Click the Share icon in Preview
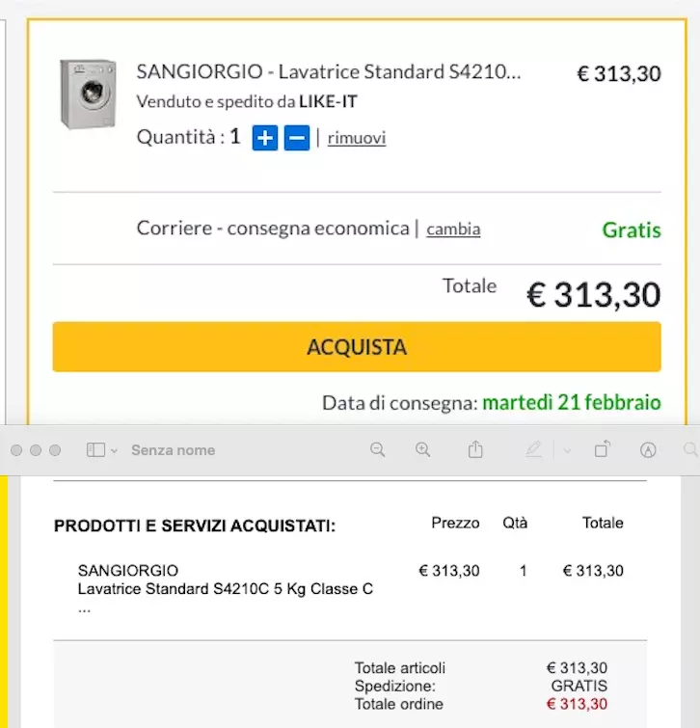Viewport: 700px width, 728px height. point(475,450)
